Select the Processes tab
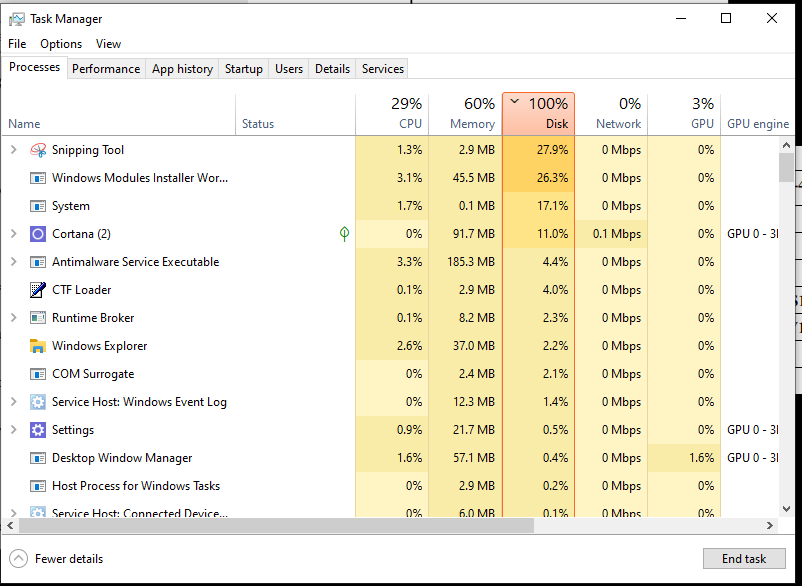This screenshot has height=586, width=802. (34, 67)
